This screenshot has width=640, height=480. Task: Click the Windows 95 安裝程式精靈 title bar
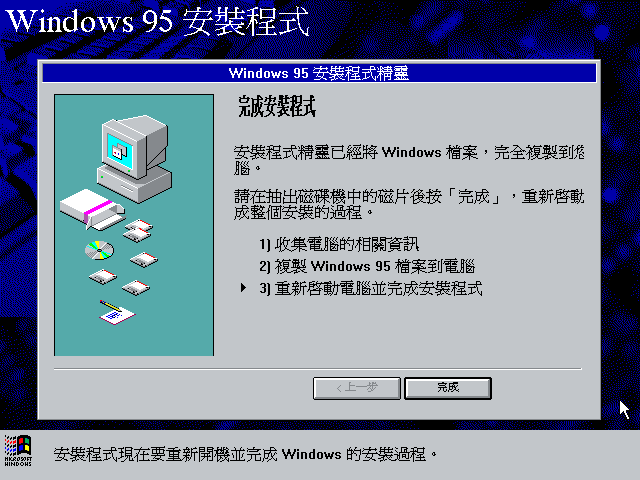pyautogui.click(x=319, y=73)
